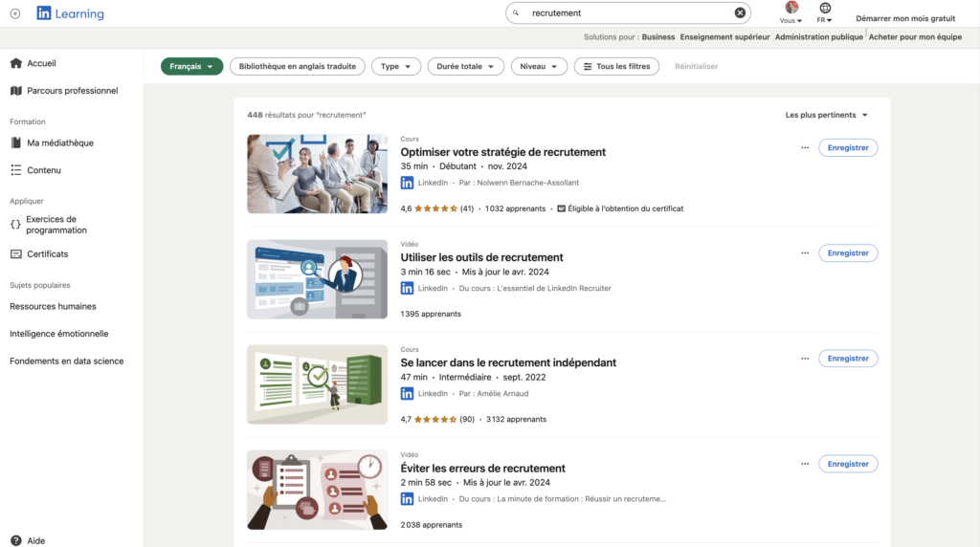Click the search magnifier icon
The width and height of the screenshot is (980, 547).
(x=516, y=12)
